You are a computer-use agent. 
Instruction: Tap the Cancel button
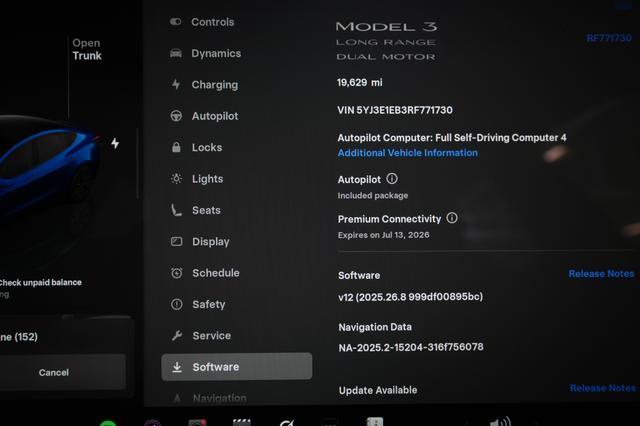pyautogui.click(x=53, y=372)
